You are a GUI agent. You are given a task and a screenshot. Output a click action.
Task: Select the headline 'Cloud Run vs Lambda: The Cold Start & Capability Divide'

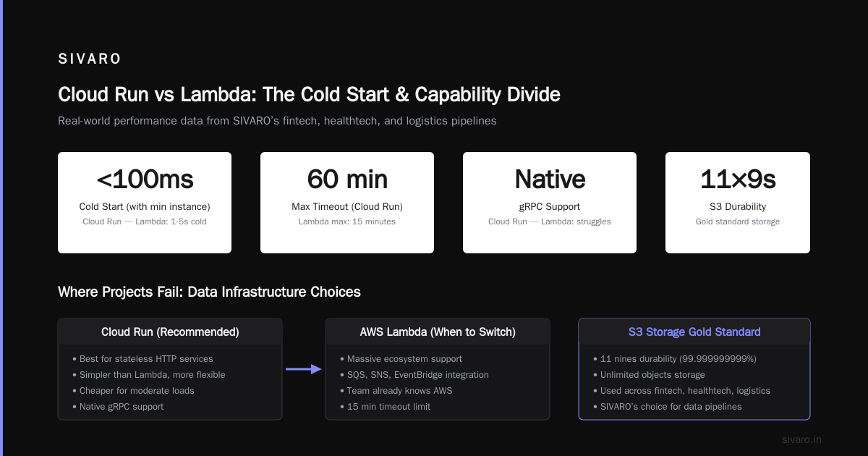pos(309,95)
